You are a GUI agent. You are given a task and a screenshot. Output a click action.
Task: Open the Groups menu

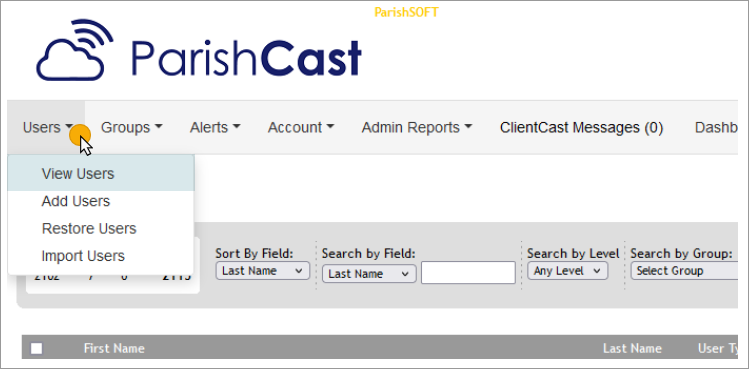(131, 128)
